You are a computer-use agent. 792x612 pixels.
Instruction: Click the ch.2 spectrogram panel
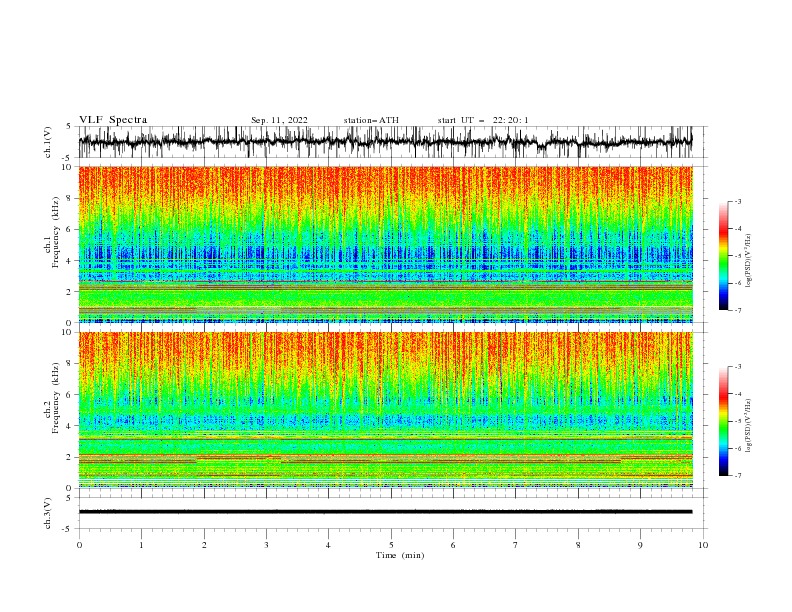tap(385, 410)
